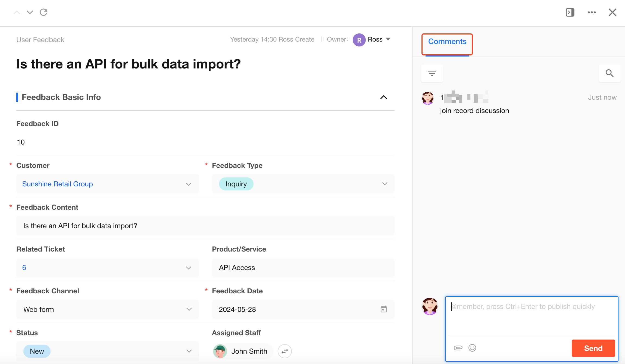Open Feedback Date calendar picker
The width and height of the screenshot is (625, 364).
pos(383,309)
